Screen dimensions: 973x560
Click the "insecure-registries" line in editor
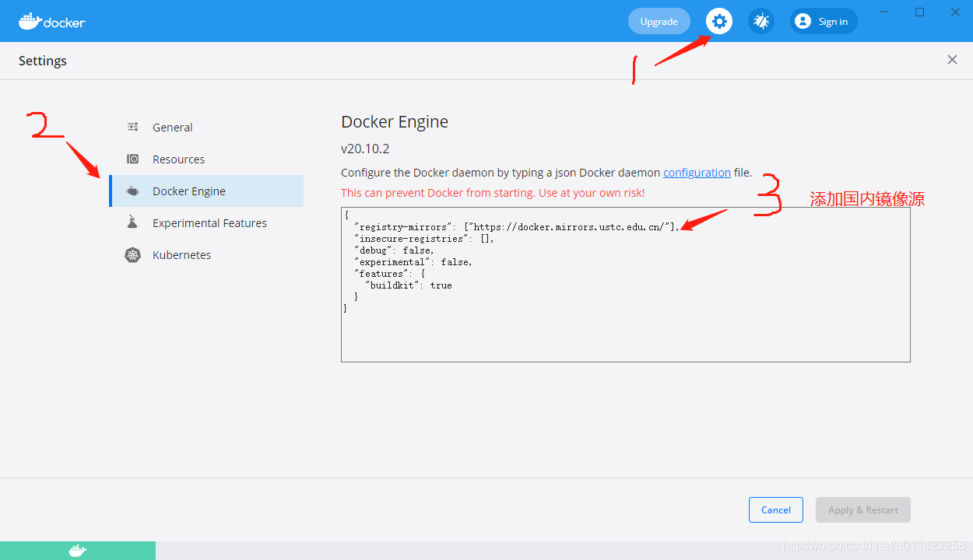coord(424,238)
